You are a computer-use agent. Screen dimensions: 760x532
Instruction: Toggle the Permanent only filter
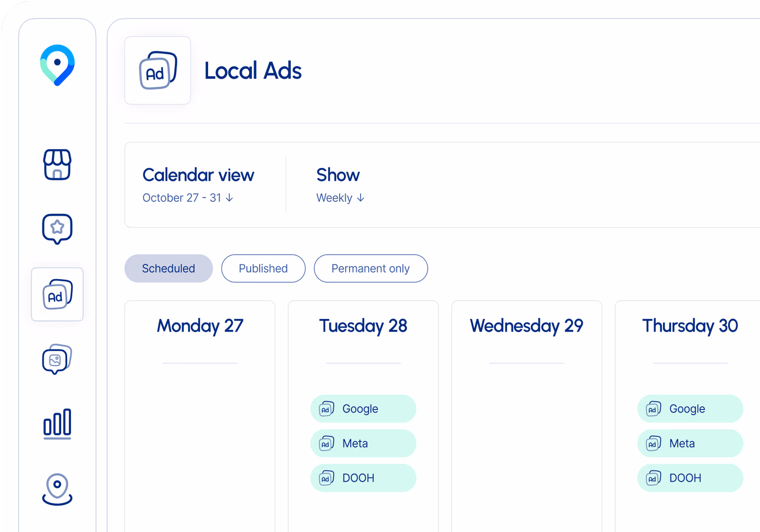[370, 268]
